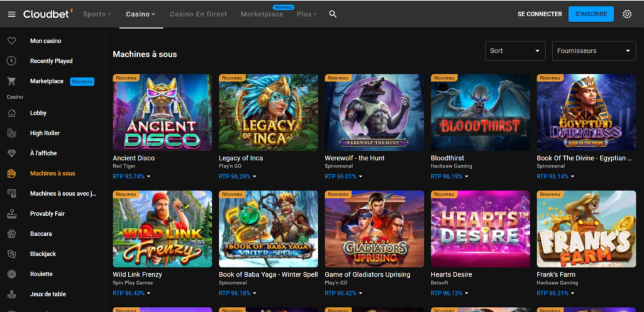Image resolution: width=644 pixels, height=312 pixels.
Task: Click the cards icon beside Blackjack
Action: click(x=11, y=253)
